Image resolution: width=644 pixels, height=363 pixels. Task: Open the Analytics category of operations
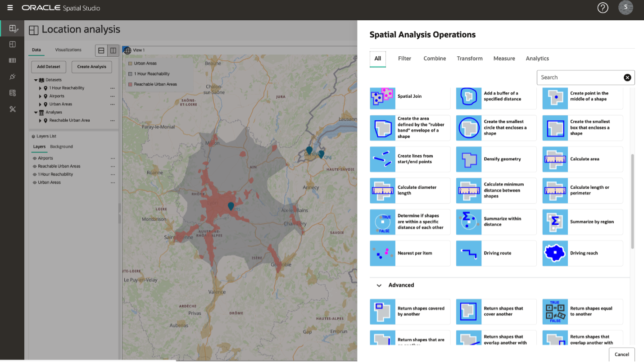[537, 58]
